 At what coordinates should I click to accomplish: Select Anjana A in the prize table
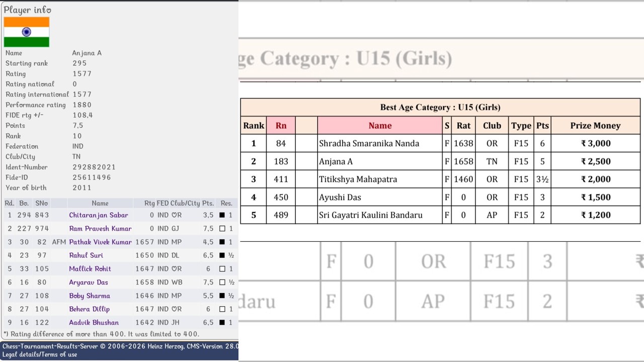[336, 161]
